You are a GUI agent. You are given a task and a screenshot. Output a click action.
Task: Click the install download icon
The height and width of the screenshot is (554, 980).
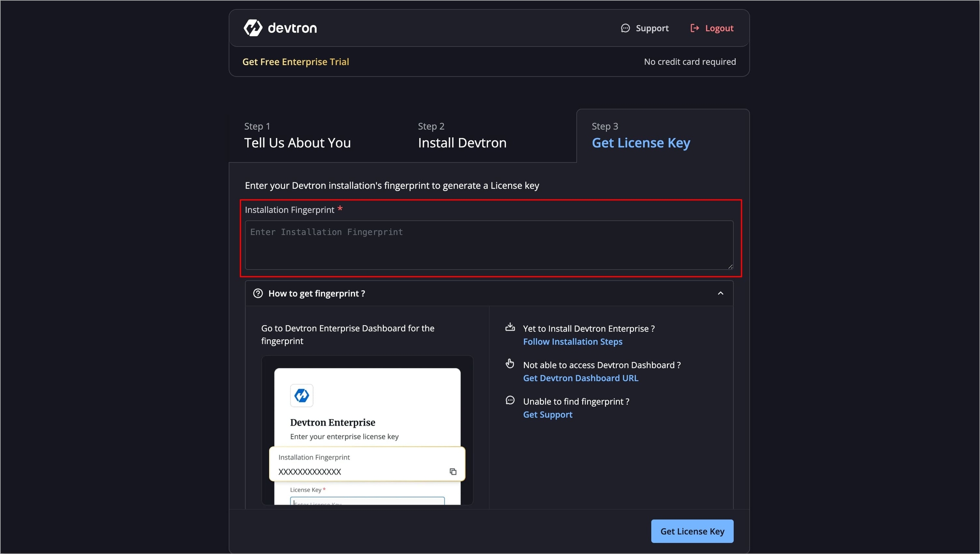510,327
